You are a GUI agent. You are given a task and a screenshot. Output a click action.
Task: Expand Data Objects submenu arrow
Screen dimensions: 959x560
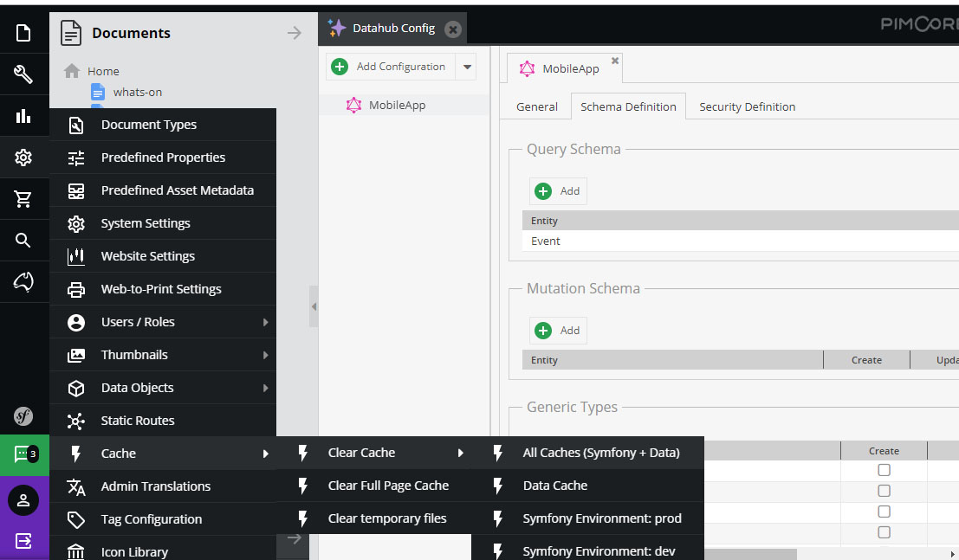click(265, 389)
